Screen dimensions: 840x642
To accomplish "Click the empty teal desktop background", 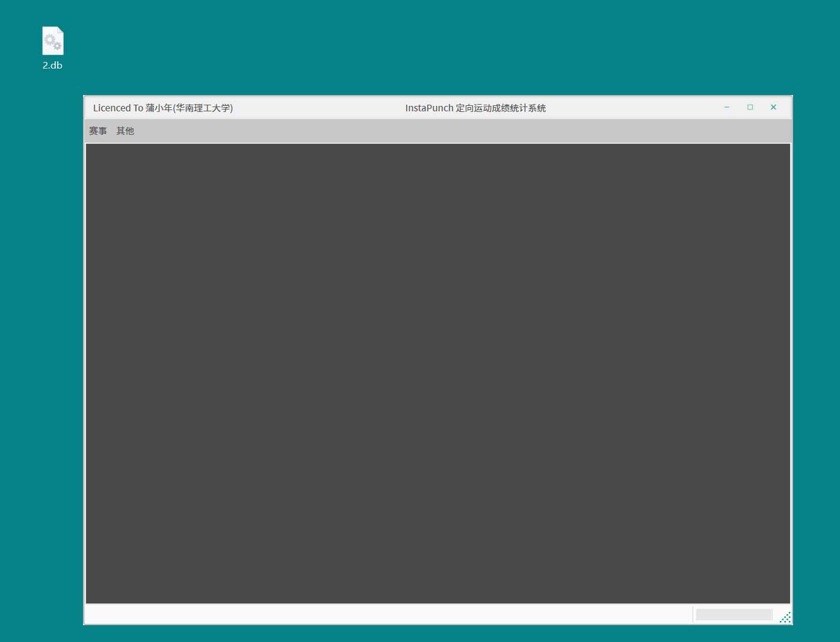I will (x=421, y=48).
